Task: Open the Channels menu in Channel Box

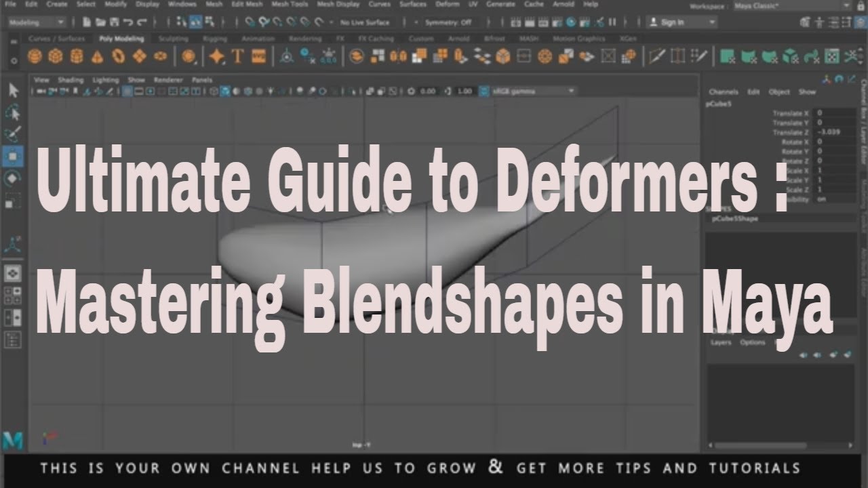Action: [x=724, y=91]
